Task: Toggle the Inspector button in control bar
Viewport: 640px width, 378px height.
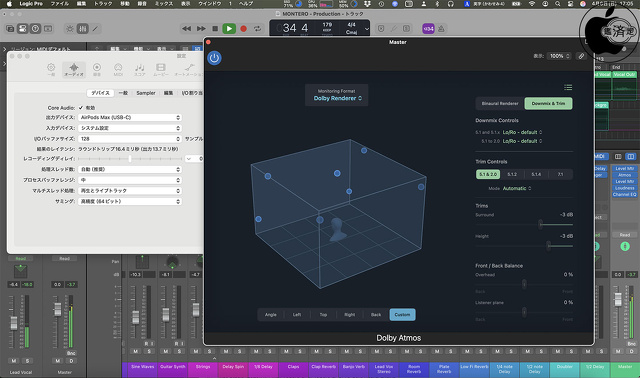Action: click(23, 29)
